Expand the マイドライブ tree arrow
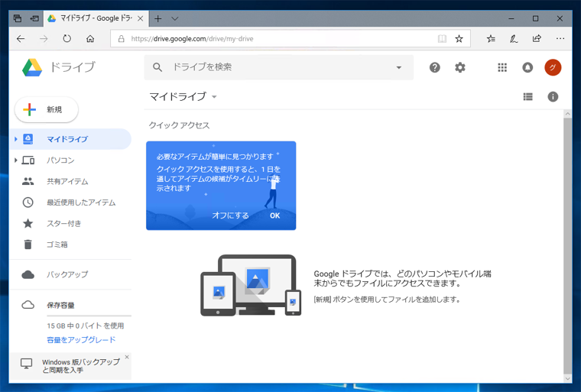This screenshot has width=581, height=392. [15, 139]
